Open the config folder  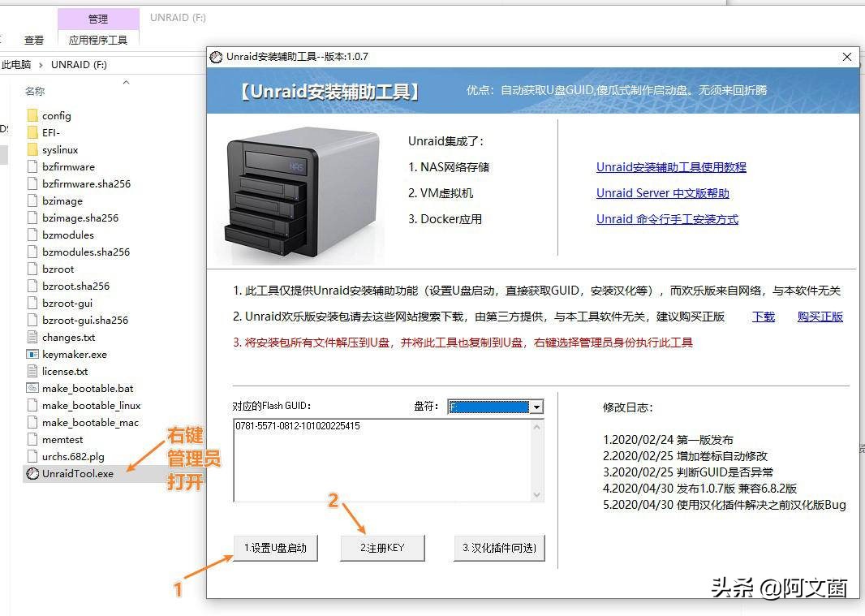click(x=56, y=115)
